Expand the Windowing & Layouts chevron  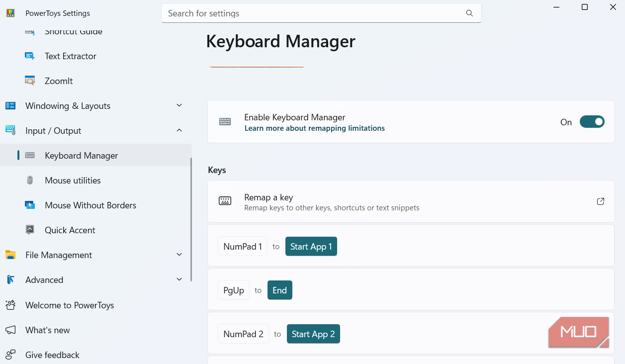179,105
